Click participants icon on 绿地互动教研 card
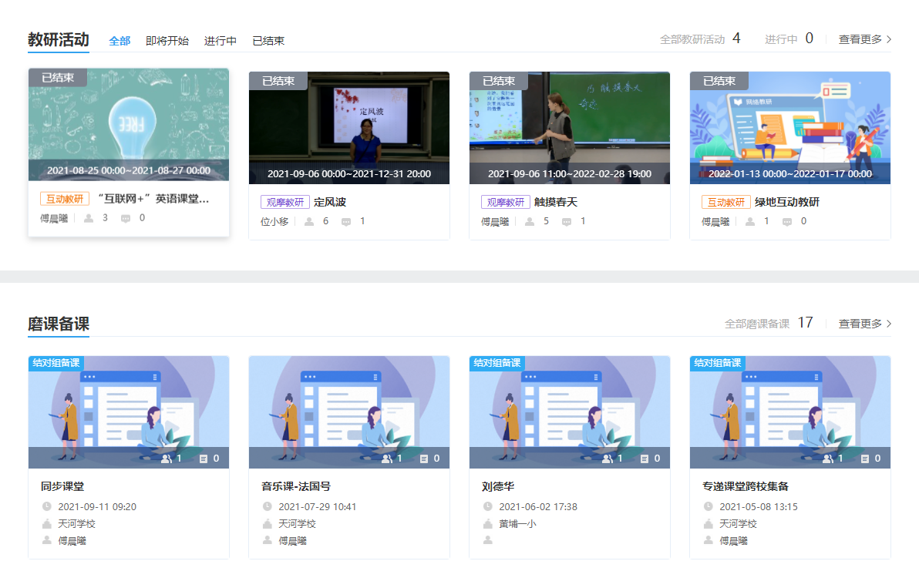This screenshot has height=588, width=919. click(749, 221)
